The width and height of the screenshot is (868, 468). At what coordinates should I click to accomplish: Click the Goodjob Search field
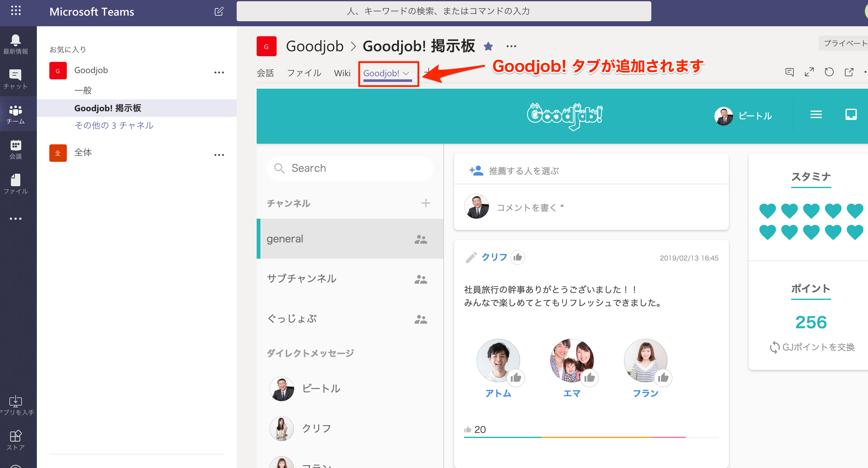[350, 168]
